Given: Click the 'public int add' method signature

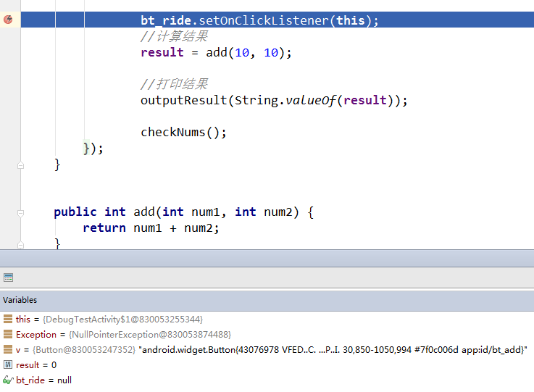Looking at the screenshot, I should tap(183, 212).
